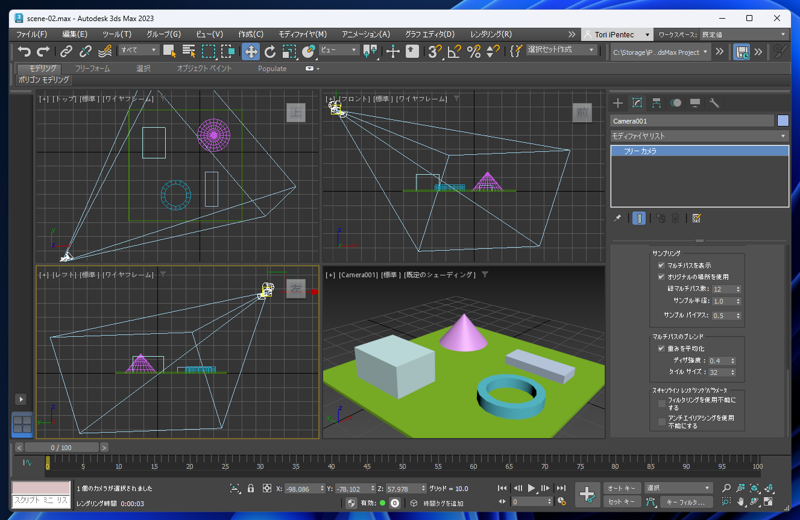Choose the Rectangular Selection Region icon
This screenshot has width=800, height=520.
point(208,52)
